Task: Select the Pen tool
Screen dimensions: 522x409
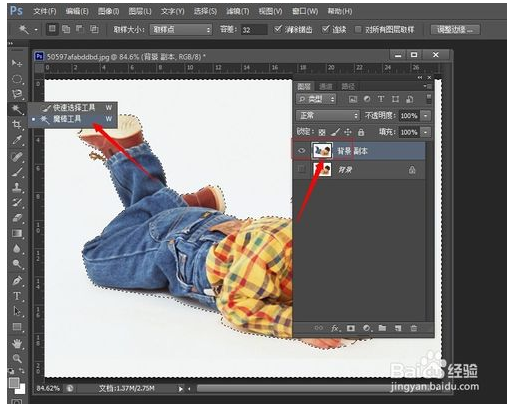Action: point(17,280)
